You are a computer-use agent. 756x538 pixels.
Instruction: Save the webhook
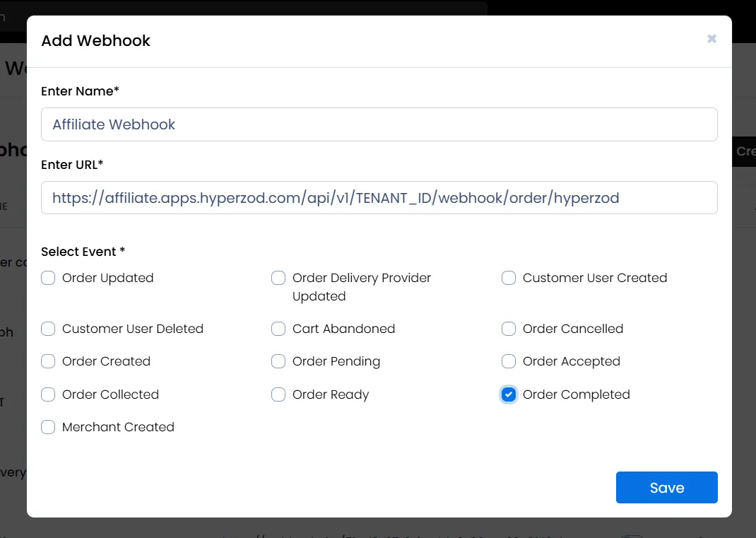[667, 487]
